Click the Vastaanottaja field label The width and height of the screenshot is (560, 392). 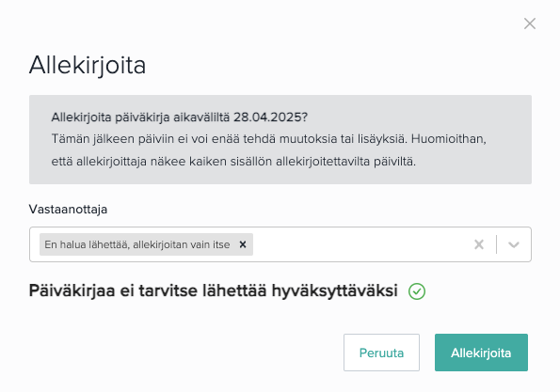click(x=68, y=209)
